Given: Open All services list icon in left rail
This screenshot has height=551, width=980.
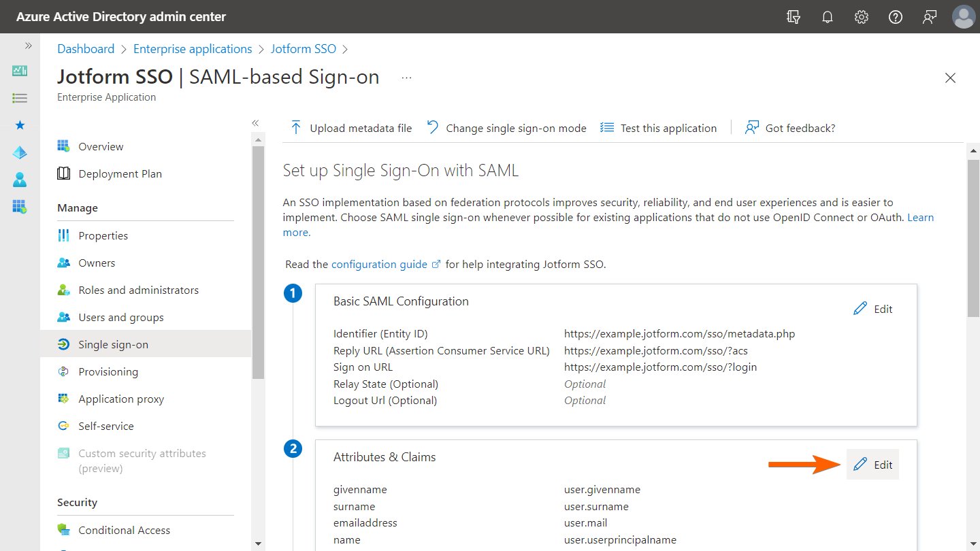Looking at the screenshot, I should coord(20,98).
